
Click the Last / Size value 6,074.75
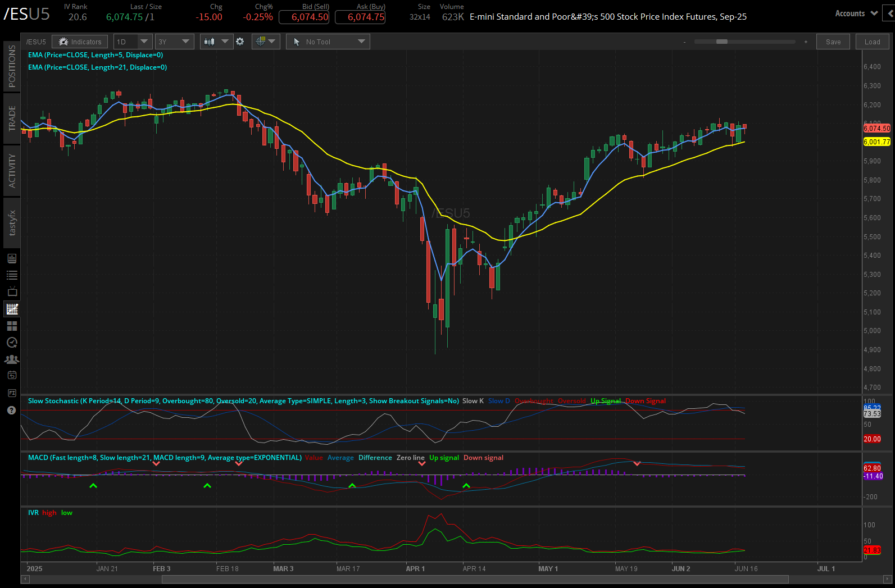[x=124, y=17]
